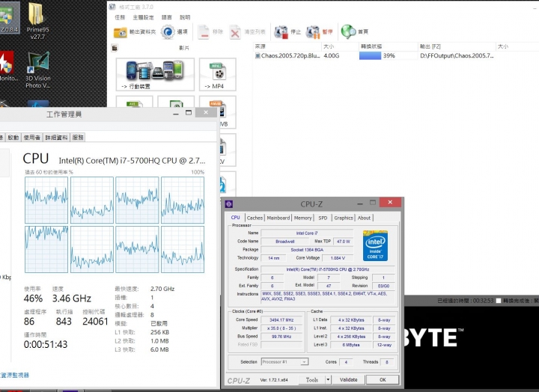Image resolution: width=539 pixels, height=392 pixels.
Task: Click the Conversion State column header
Action: pos(388,46)
